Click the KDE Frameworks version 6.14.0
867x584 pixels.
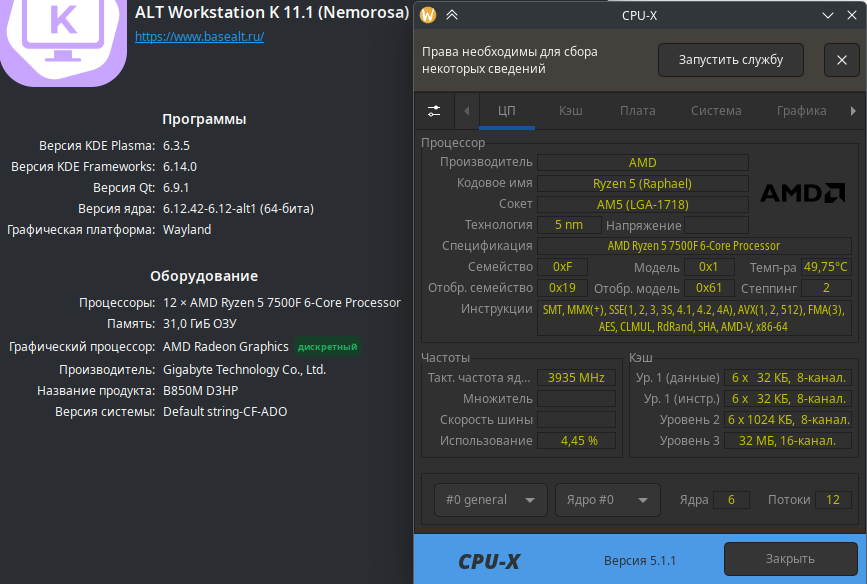180,166
